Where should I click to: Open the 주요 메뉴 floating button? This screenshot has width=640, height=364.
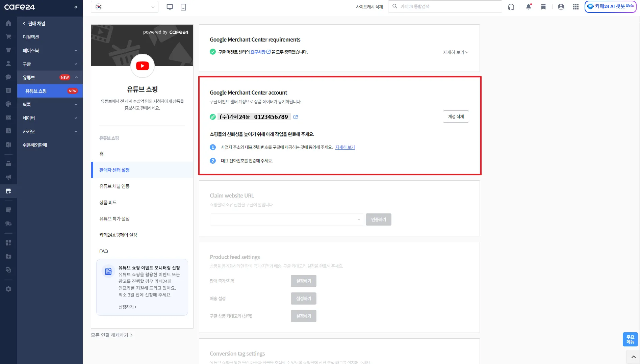630,339
